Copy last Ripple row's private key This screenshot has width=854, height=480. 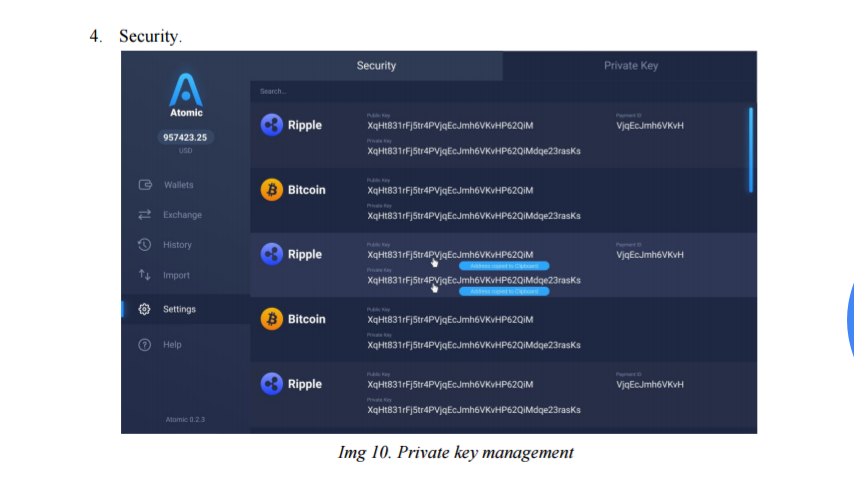pyautogui.click(x=474, y=410)
